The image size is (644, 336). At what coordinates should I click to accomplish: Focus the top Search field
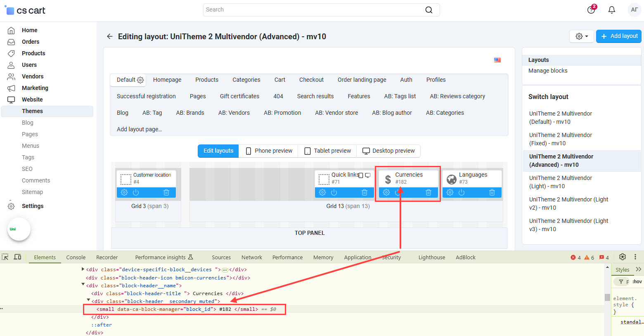coord(321,10)
